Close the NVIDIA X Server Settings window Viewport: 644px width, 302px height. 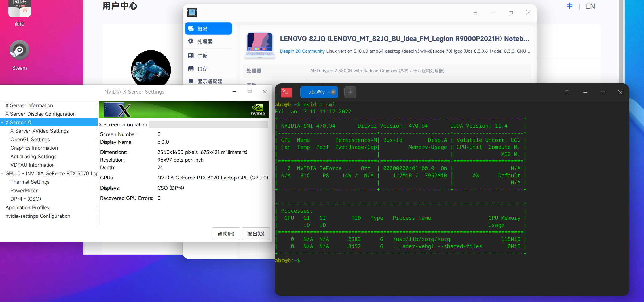tap(265, 92)
